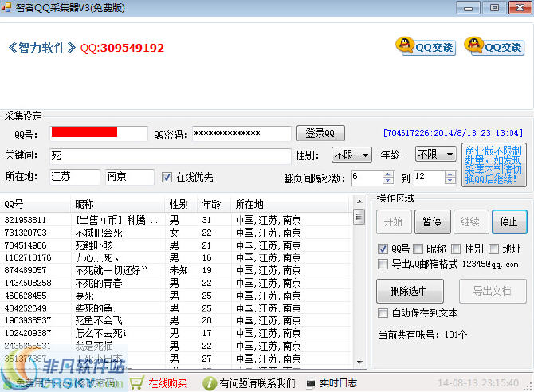Viewport: 534px width, 392px height.
Task: Maximize the 智者QQ采集器 window
Action: click(x=494, y=8)
